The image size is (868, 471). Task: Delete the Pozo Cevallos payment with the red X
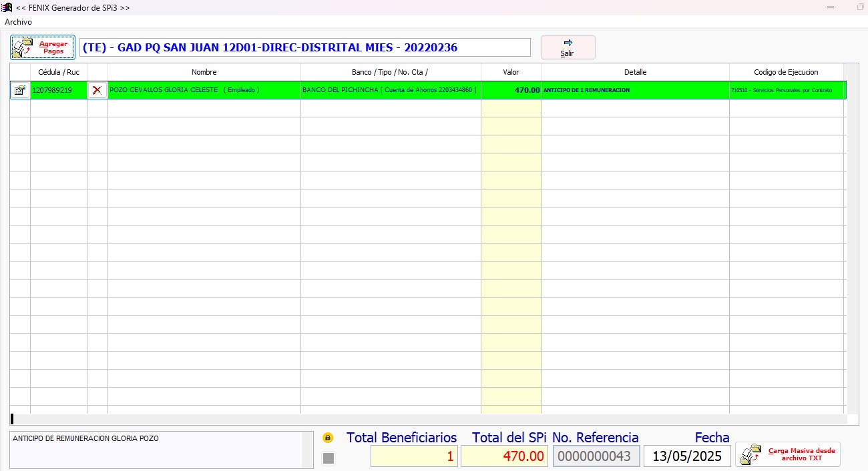pos(97,90)
